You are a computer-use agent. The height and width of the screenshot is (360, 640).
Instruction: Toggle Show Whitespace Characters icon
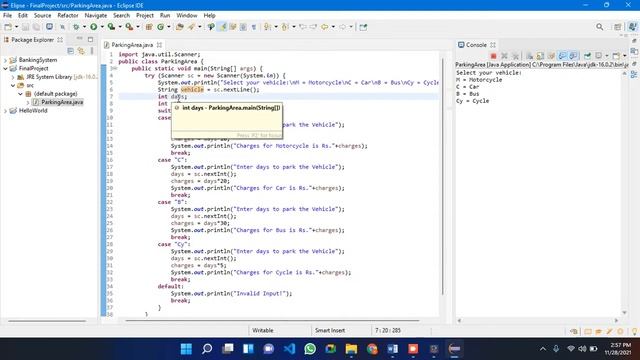click(254, 27)
